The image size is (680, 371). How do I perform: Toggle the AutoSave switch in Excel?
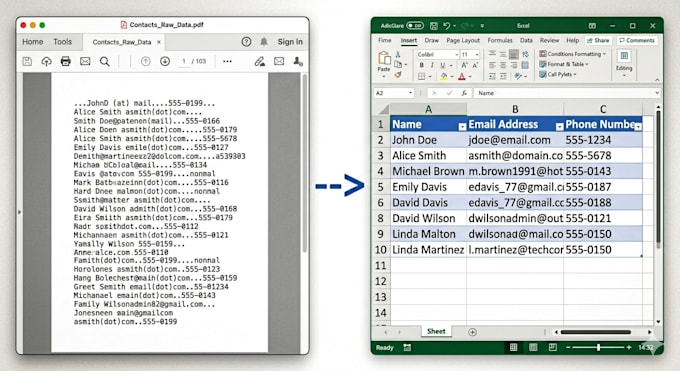click(x=415, y=26)
